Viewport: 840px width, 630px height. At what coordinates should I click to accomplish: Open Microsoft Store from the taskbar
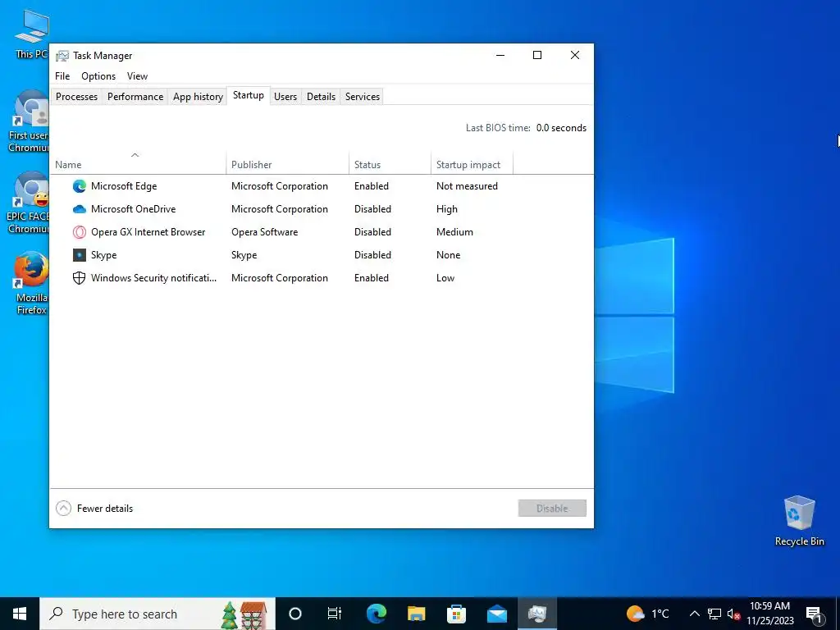456,614
